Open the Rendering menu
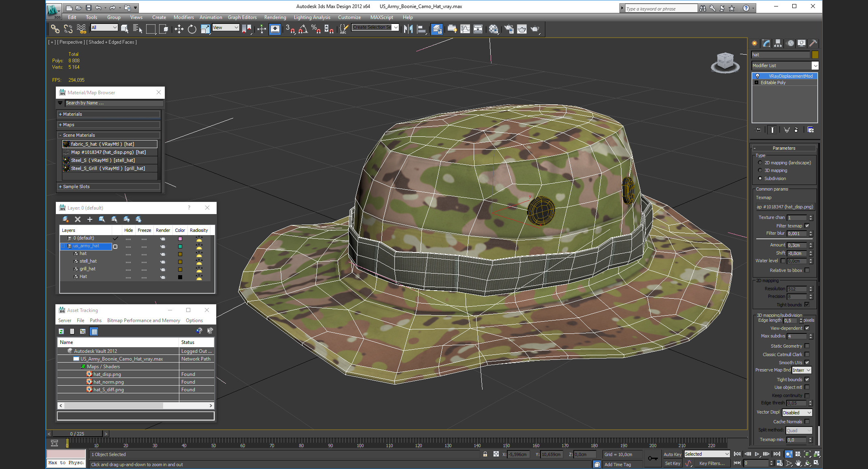 coord(275,17)
